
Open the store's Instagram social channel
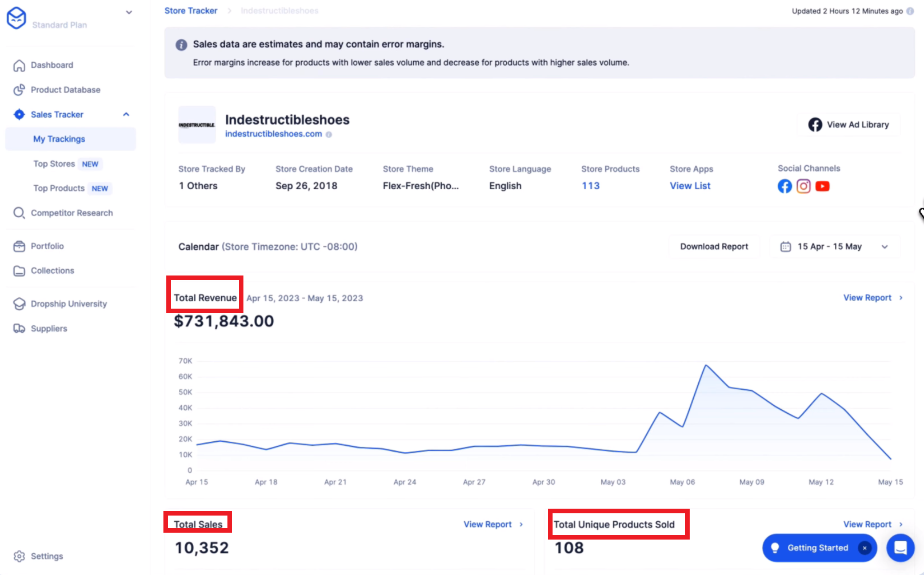[x=803, y=186]
